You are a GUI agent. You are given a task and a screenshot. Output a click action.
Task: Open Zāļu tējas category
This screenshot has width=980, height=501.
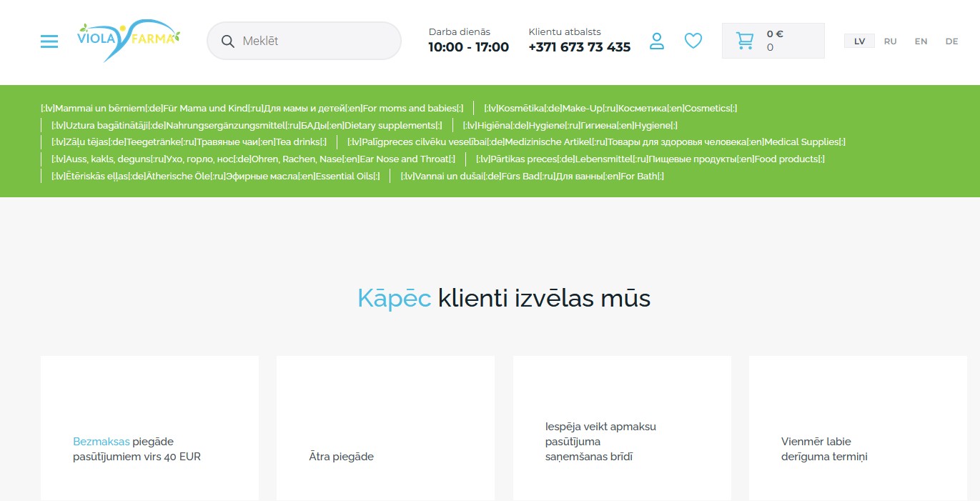(189, 142)
